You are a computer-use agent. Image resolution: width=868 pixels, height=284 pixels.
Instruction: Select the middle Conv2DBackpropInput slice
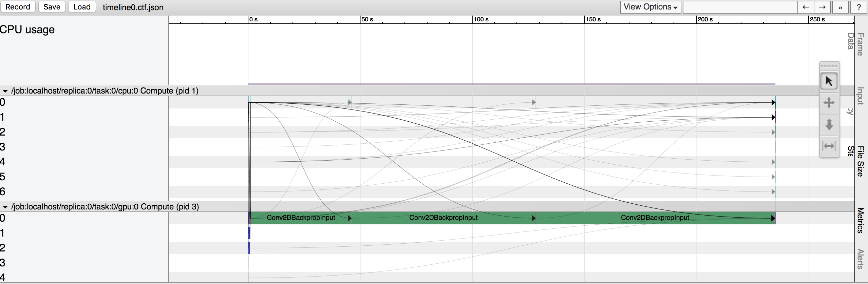click(x=443, y=218)
